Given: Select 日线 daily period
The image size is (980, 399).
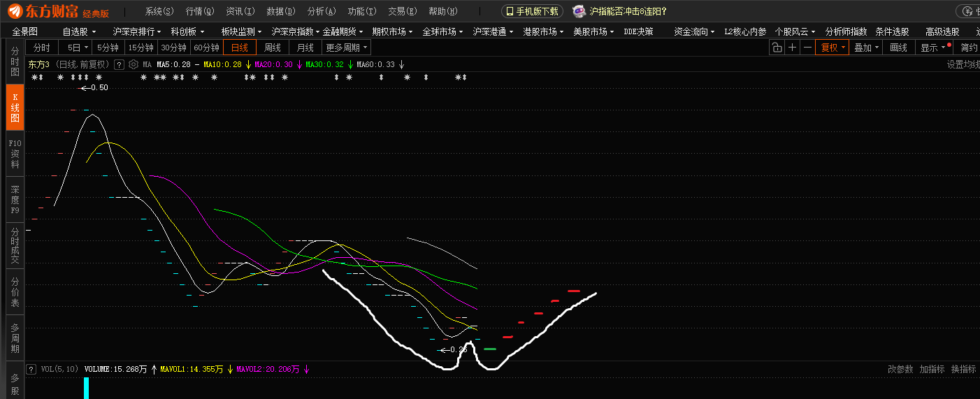Looking at the screenshot, I should click(x=240, y=48).
